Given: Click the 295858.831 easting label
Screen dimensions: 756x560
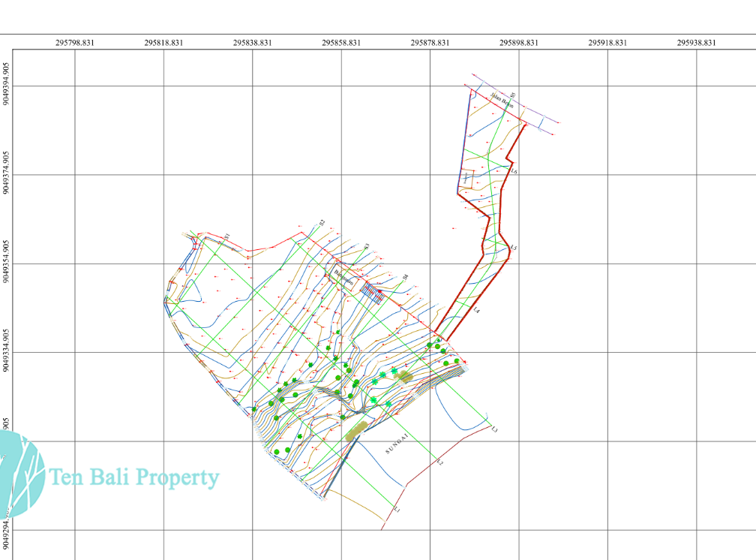Looking at the screenshot, I should point(341,43).
